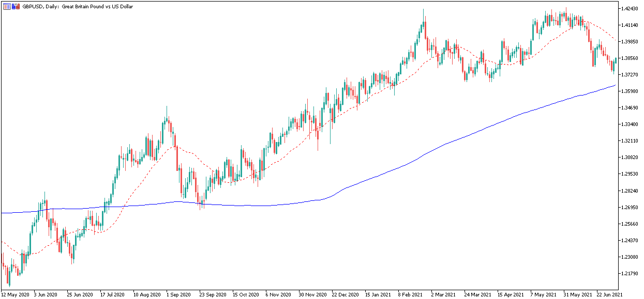Click the 10 Aug 2020 date label
Image resolution: width=644 pixels, height=299 pixels.
point(147,294)
